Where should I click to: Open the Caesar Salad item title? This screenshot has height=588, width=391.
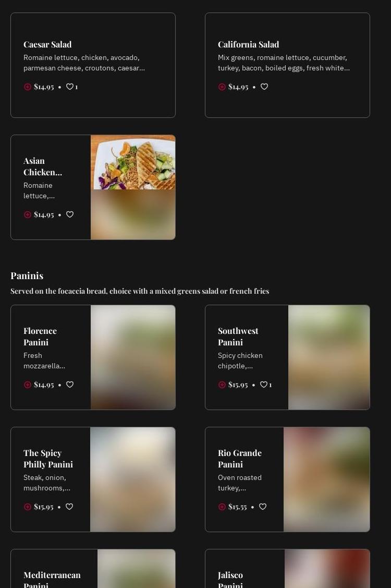[x=47, y=44]
